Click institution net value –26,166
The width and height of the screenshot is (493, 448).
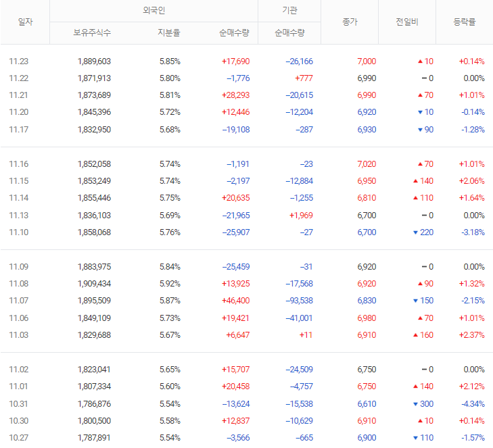(300, 61)
